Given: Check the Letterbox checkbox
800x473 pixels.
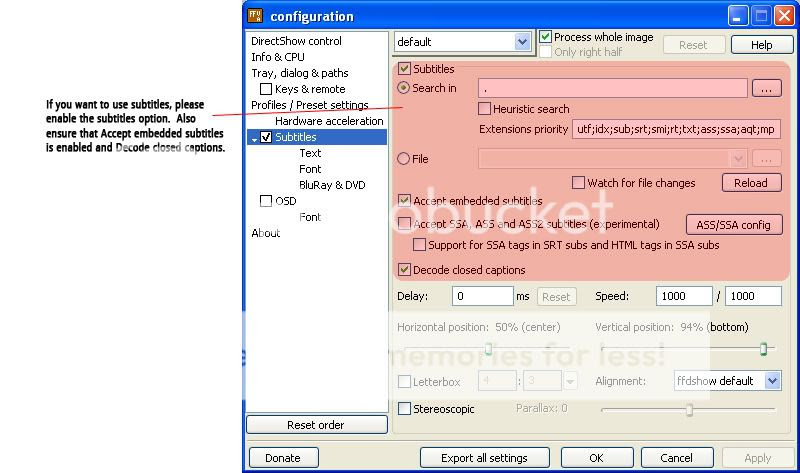Looking at the screenshot, I should pyautogui.click(x=404, y=382).
